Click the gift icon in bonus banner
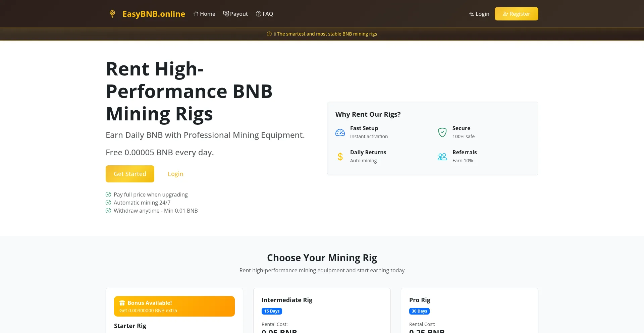This screenshot has width=644, height=333. (122, 303)
